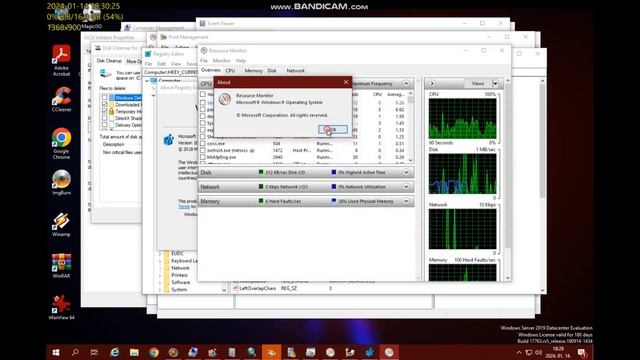Click the Resource Monitor icon in About dialog
The height and width of the screenshot is (360, 640).
pyautogui.click(x=225, y=99)
